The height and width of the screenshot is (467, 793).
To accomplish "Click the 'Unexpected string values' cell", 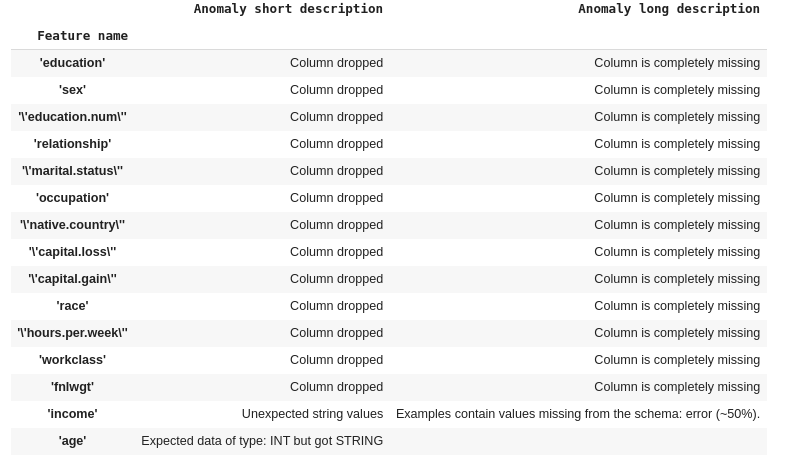I will point(312,414).
